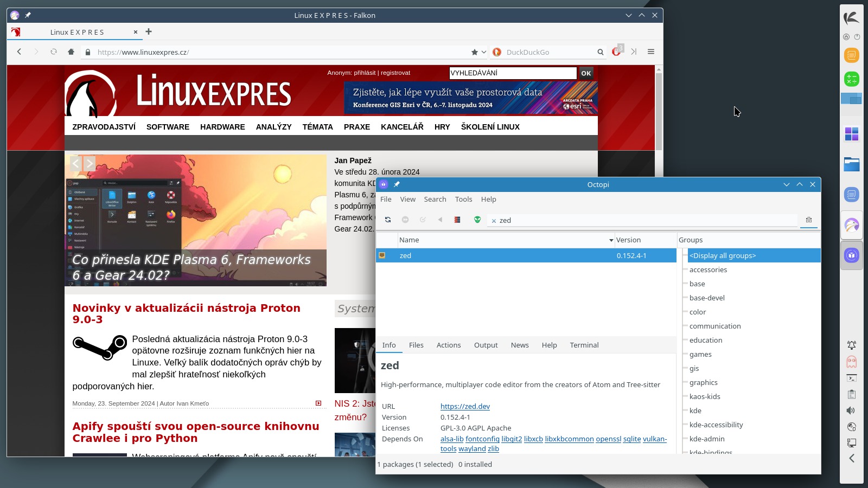
Task: Open the File menu in Octopi
Action: (386, 199)
